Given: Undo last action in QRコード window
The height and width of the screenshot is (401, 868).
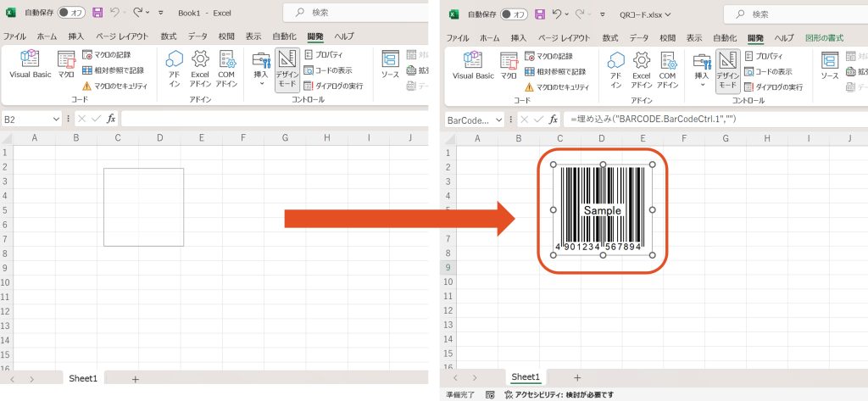Looking at the screenshot, I should click(558, 14).
